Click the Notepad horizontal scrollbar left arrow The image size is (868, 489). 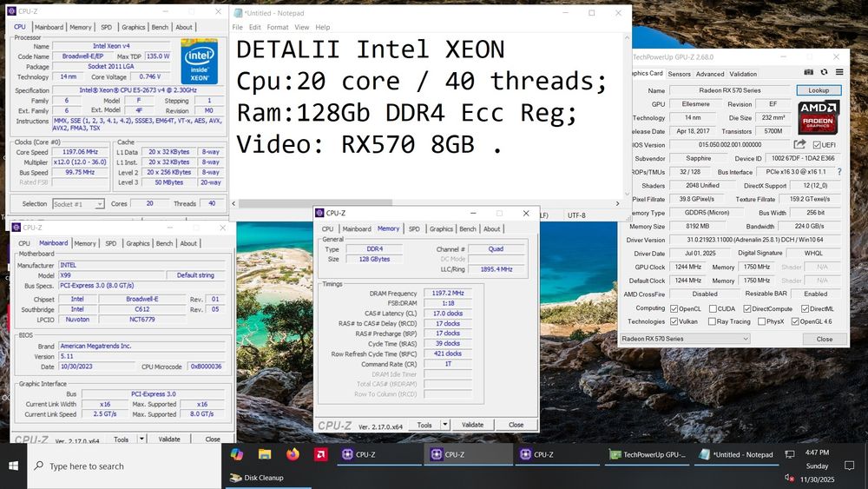point(233,203)
